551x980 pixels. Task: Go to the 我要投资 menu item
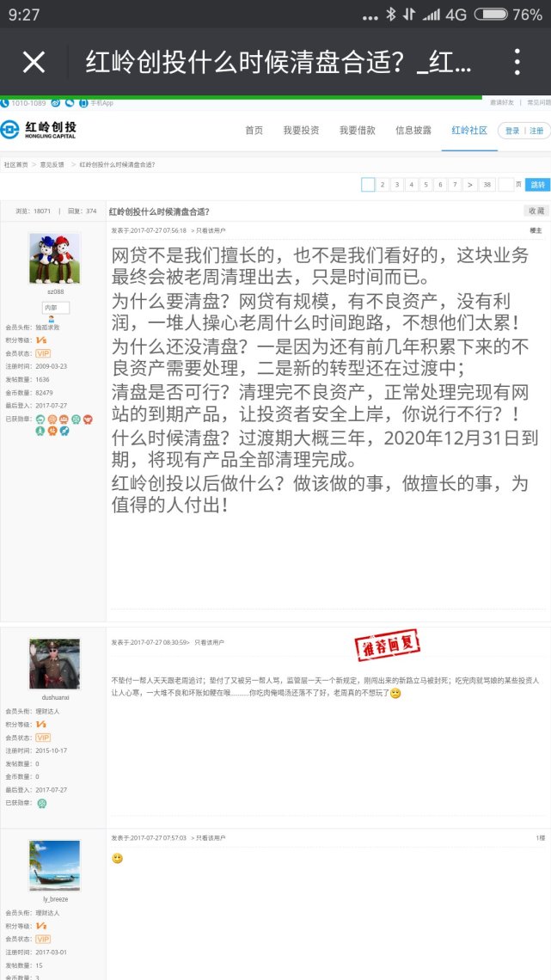point(301,130)
